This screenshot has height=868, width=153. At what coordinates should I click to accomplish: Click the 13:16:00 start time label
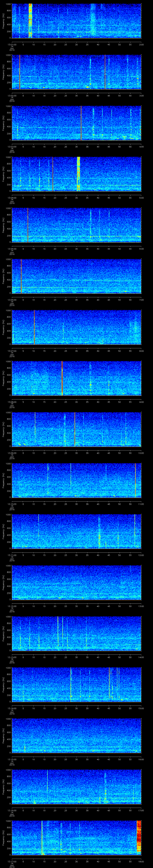click(x=12, y=810)
